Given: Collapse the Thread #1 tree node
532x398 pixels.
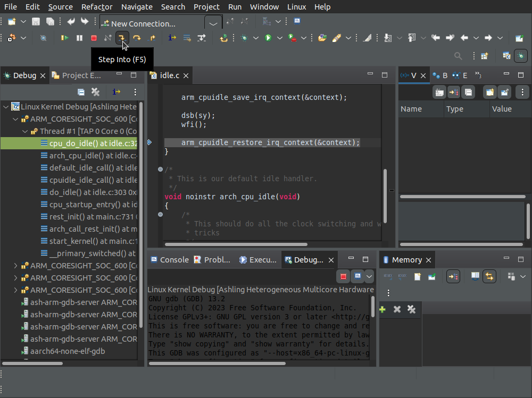Looking at the screenshot, I should tap(25, 131).
